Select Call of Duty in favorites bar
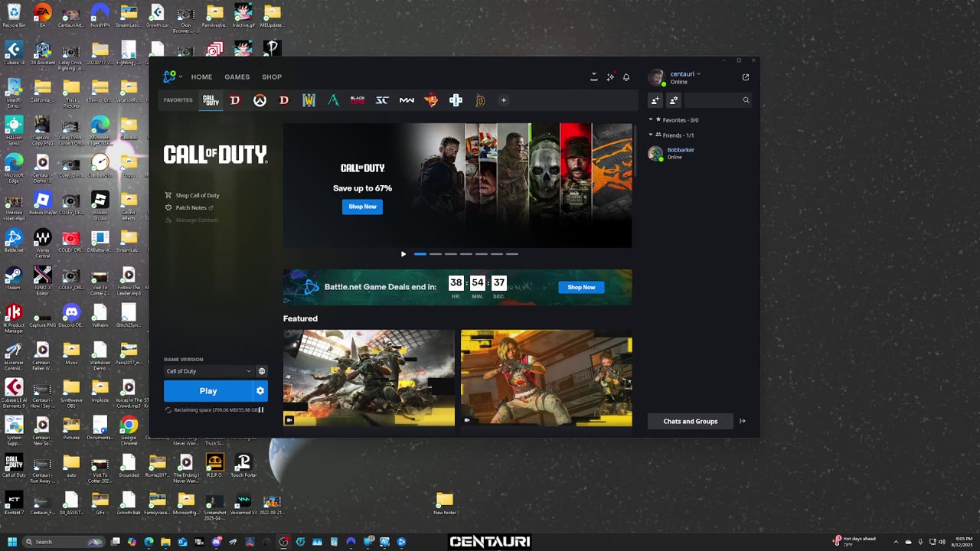The height and width of the screenshot is (551, 980). 211,100
